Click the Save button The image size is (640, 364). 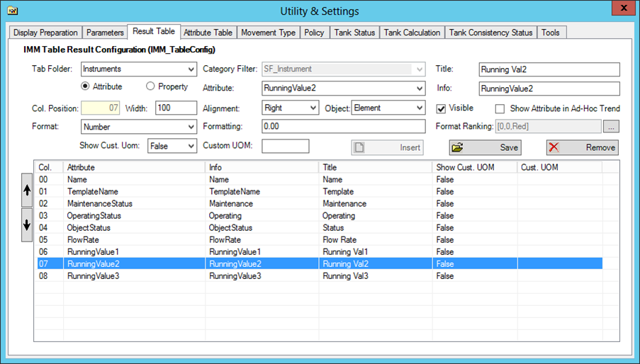(x=485, y=147)
